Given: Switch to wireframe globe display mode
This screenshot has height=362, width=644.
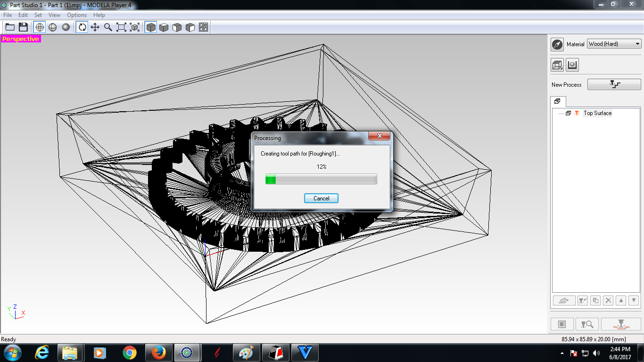Looking at the screenshot, I should pyautogui.click(x=40, y=27).
